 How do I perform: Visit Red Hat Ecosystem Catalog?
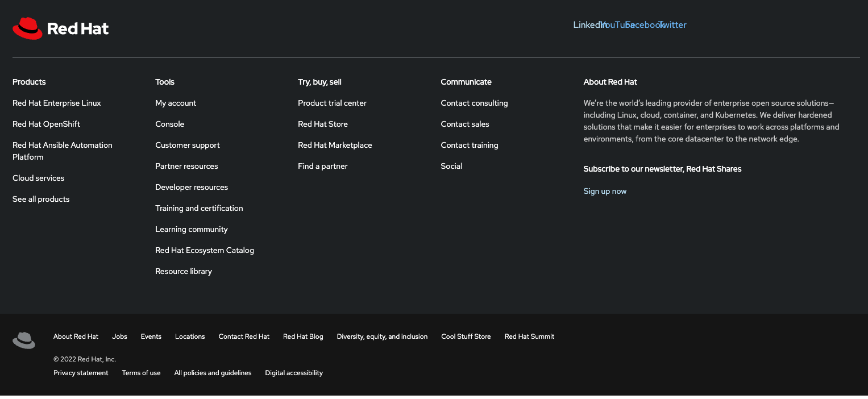[205, 250]
